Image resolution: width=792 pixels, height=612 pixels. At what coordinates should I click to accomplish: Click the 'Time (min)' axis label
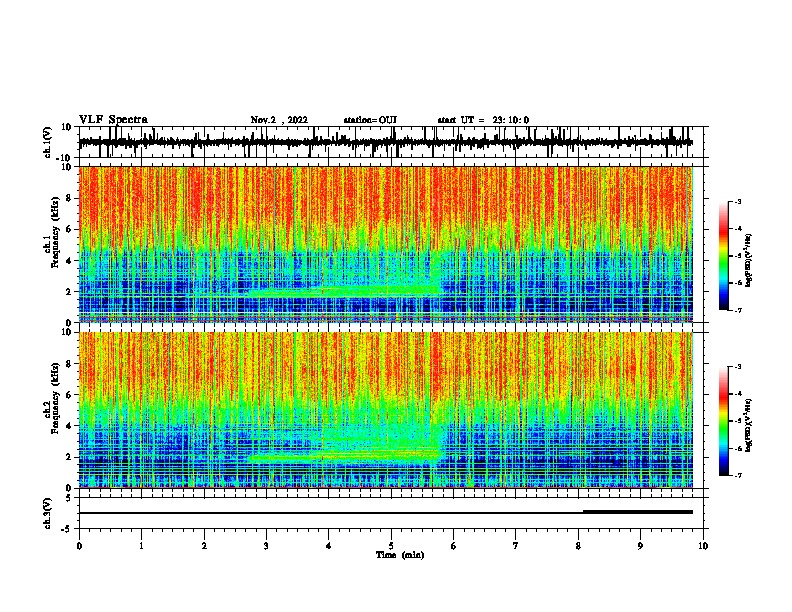tap(400, 555)
